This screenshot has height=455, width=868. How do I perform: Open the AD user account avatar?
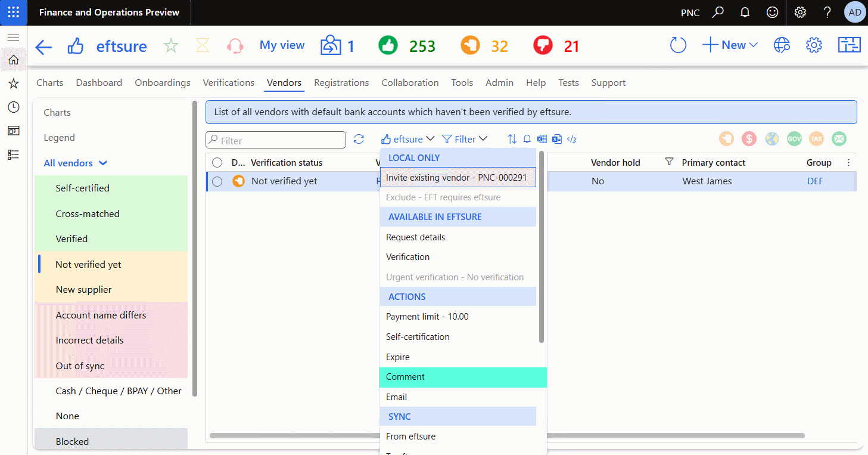tap(855, 12)
